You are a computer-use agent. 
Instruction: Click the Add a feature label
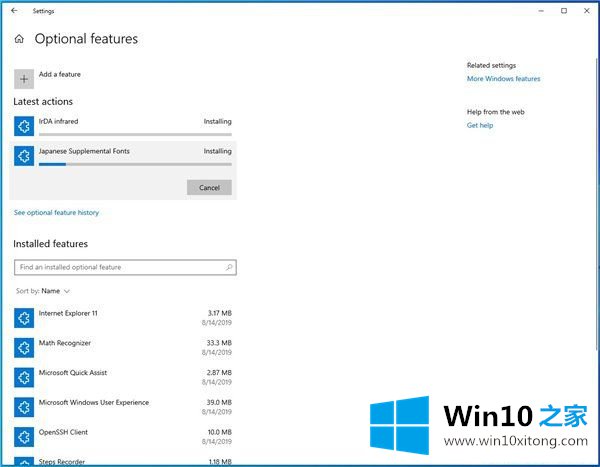(60, 74)
